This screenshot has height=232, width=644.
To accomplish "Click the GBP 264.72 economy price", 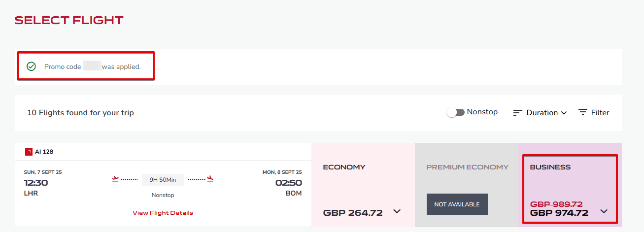I will click(x=353, y=213).
